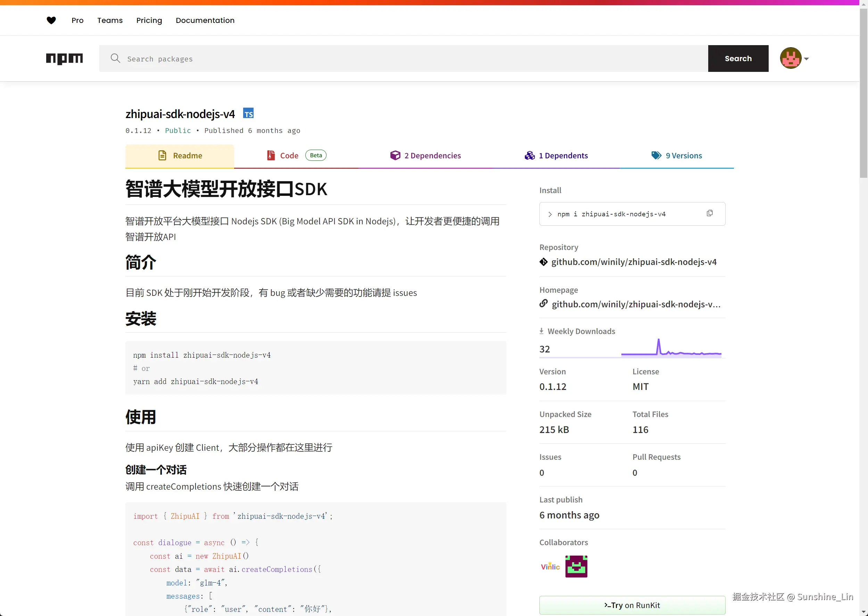Screen dimensions: 868x616
Task: Open the GitHub repository link
Action: coord(634,262)
